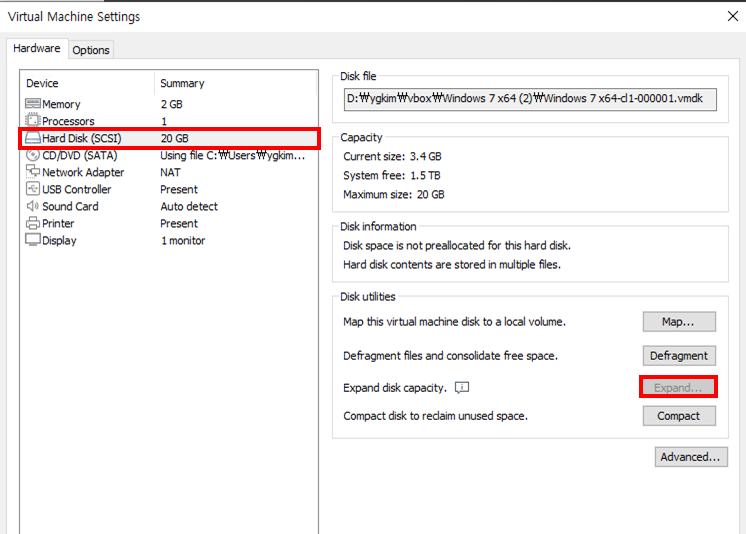Select the CD/DVD (SATA) row
746x534 pixels.
pyautogui.click(x=169, y=156)
